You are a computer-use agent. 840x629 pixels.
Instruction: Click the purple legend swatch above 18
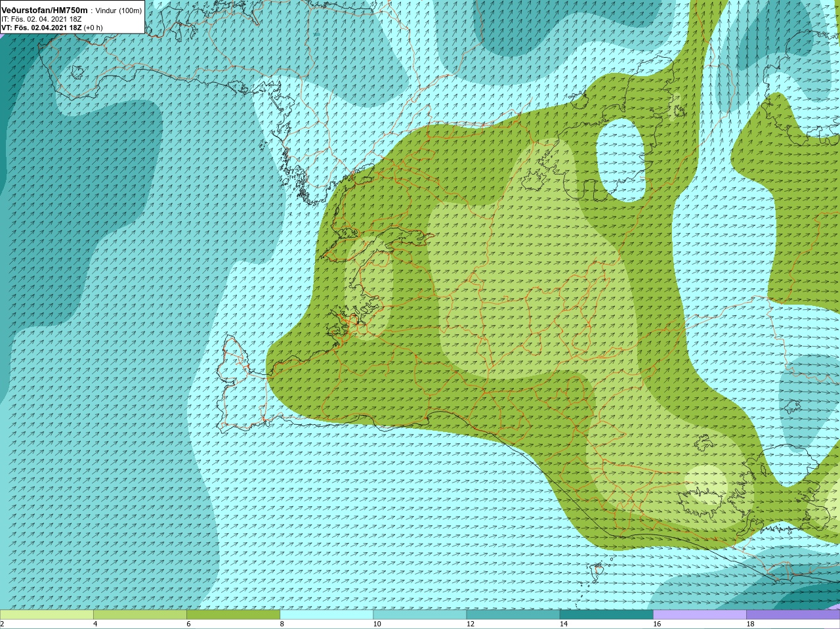[793, 615]
